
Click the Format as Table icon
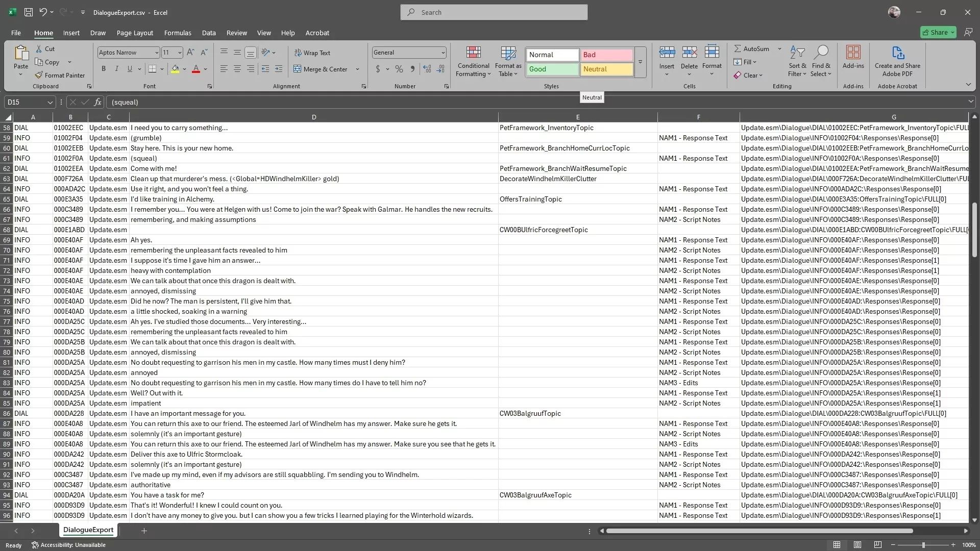(508, 53)
